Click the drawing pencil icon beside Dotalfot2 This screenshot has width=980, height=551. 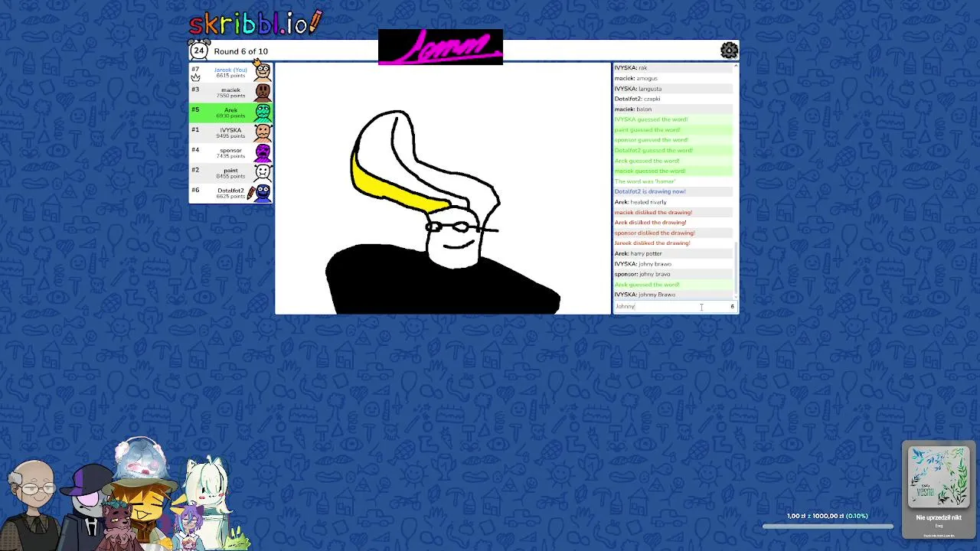(250, 194)
